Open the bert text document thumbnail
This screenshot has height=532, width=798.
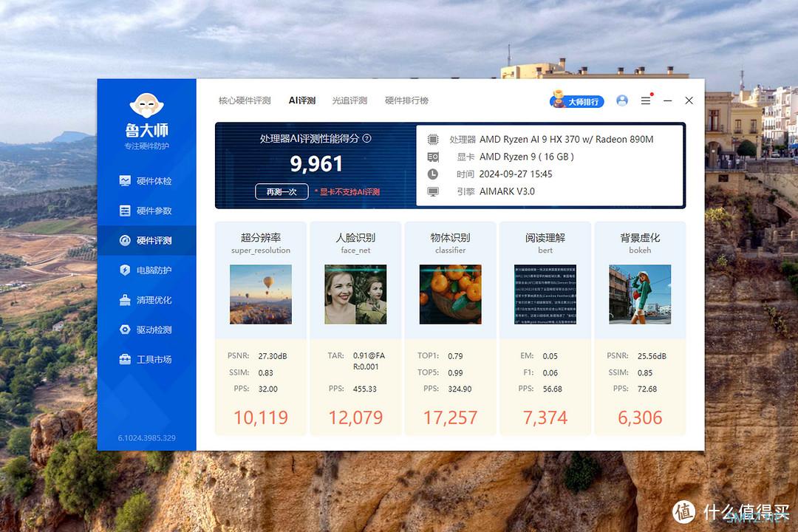point(545,294)
